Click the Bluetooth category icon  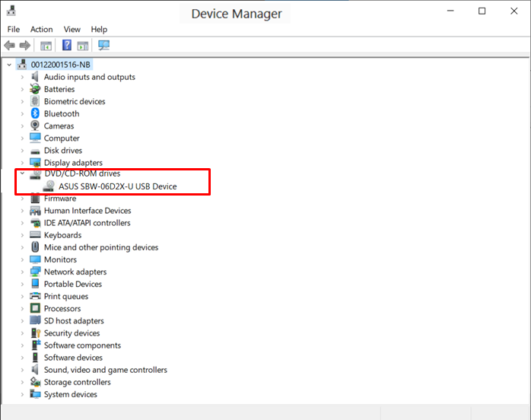point(35,113)
